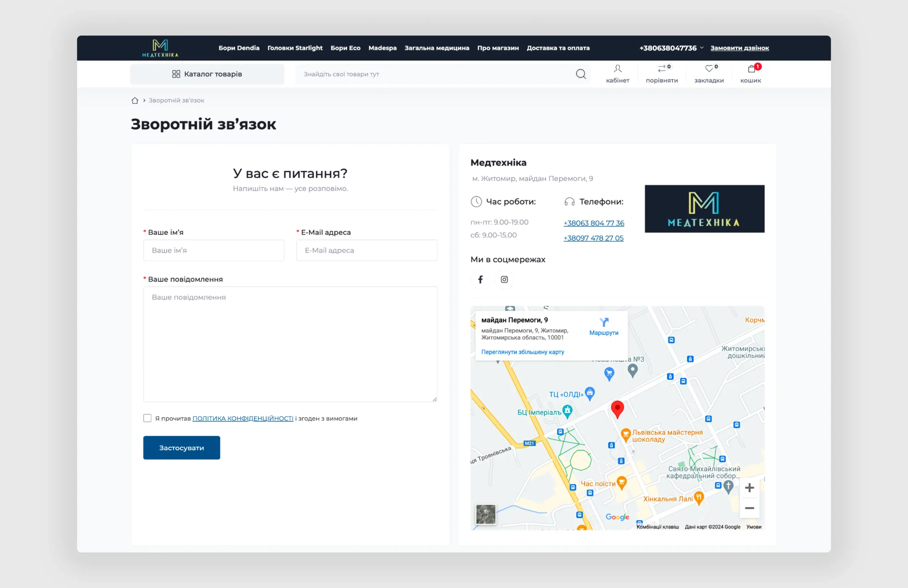Open закладки bookmarks icon

709,73
